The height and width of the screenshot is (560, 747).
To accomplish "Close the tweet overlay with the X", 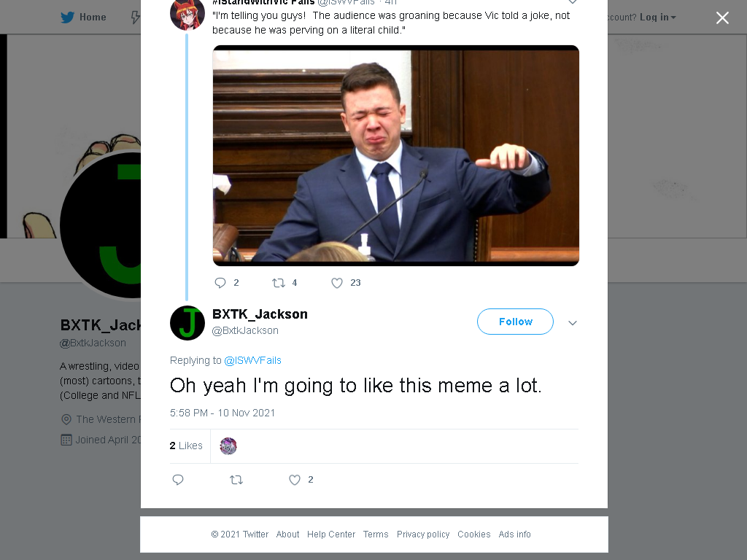I will 722,18.
